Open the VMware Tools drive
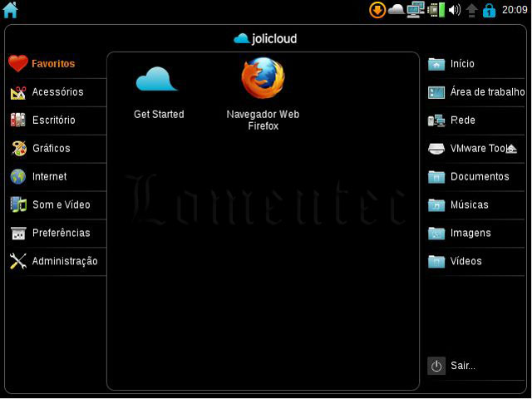This screenshot has height=399, width=532. click(476, 148)
